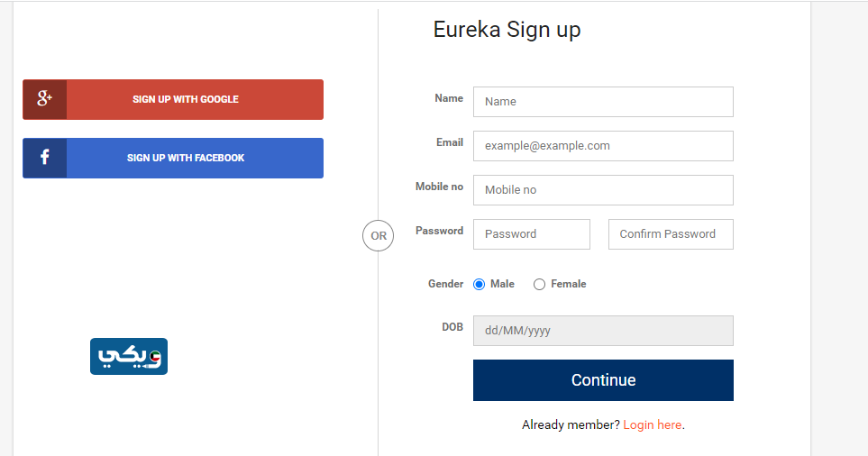Image resolution: width=868 pixels, height=456 pixels.
Task: Focus the Name text field
Action: point(603,102)
